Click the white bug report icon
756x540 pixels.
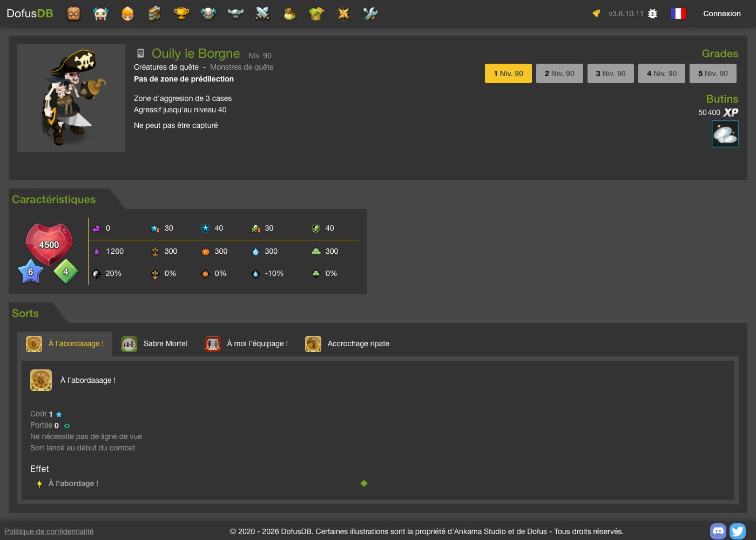click(652, 13)
